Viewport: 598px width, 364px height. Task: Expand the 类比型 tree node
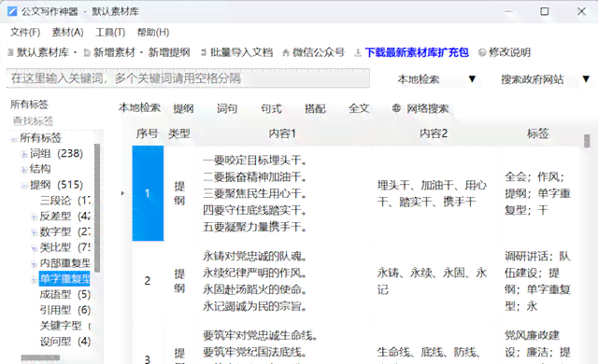pyautogui.click(x=34, y=248)
